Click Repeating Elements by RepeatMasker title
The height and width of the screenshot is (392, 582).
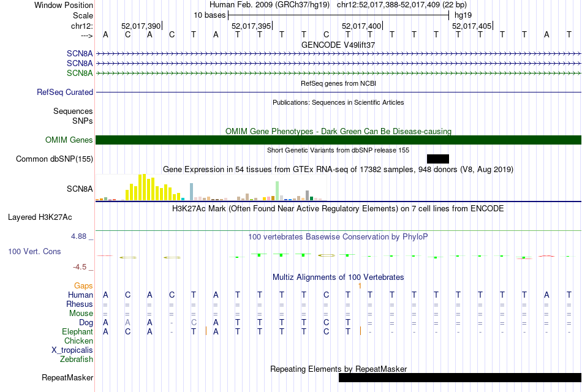pos(338,369)
